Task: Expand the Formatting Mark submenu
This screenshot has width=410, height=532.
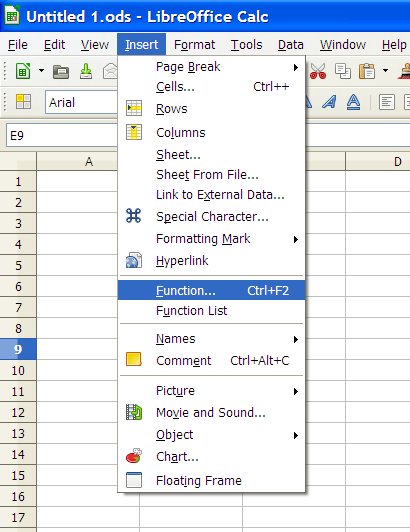Action: 211,239
